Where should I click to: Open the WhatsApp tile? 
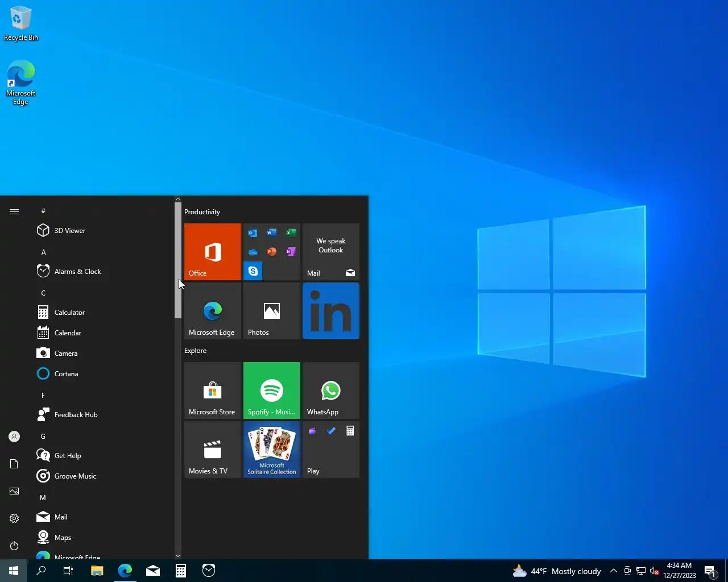pyautogui.click(x=331, y=390)
